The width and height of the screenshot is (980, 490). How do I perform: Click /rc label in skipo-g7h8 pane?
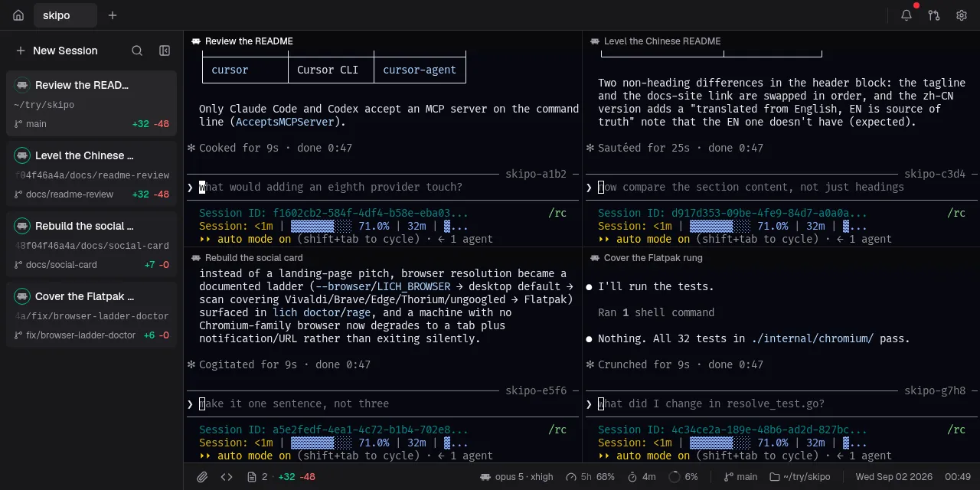956,430
